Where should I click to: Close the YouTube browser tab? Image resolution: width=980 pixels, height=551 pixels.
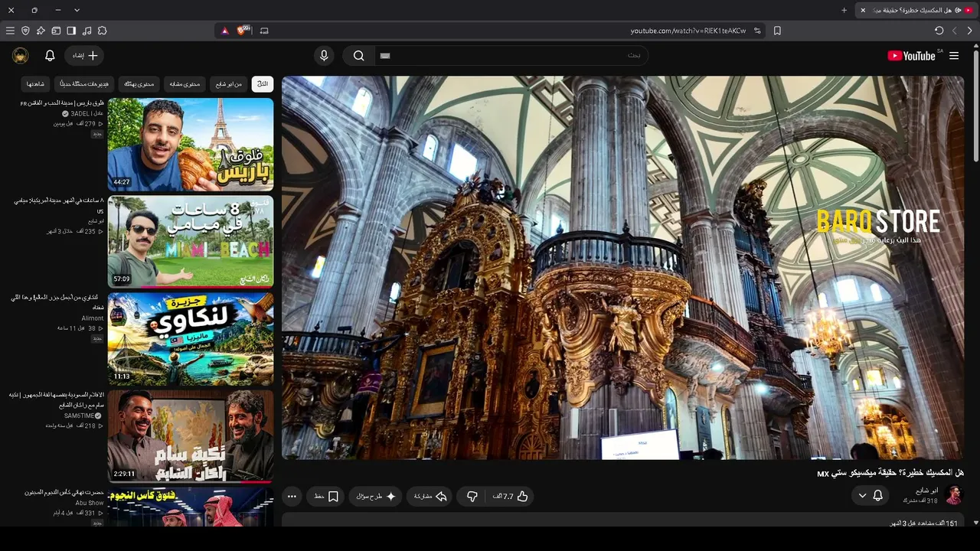tap(863, 10)
